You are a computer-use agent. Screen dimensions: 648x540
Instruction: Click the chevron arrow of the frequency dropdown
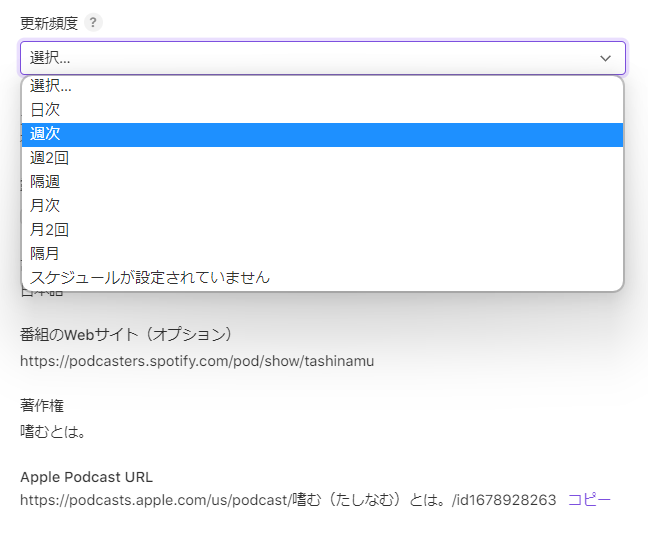[x=605, y=58]
